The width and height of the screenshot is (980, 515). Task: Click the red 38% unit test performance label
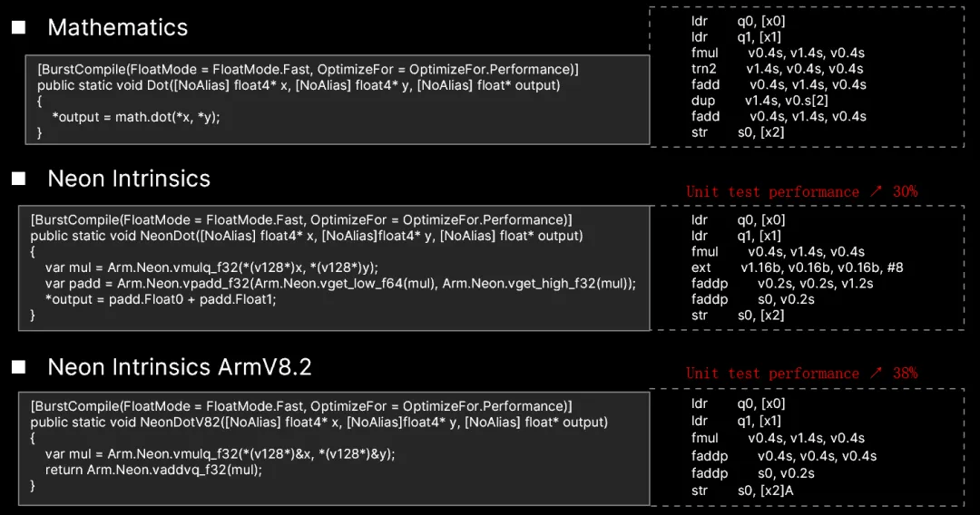801,373
